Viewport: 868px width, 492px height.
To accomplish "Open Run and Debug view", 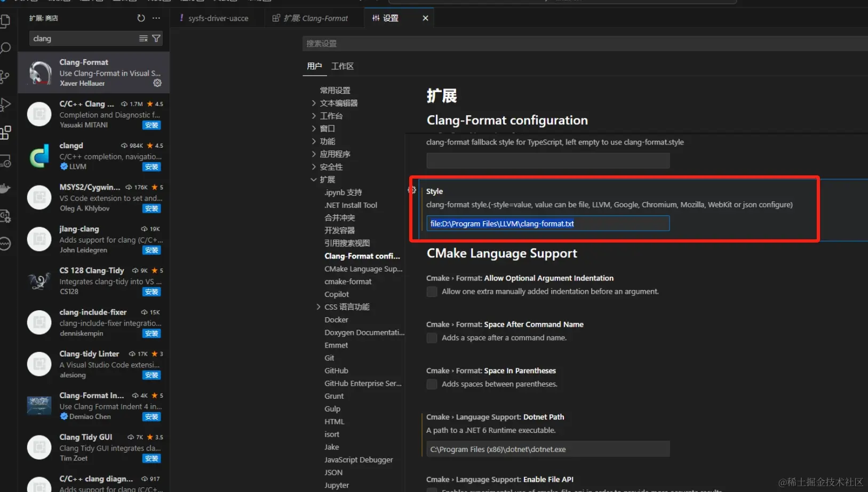I will click(5, 104).
